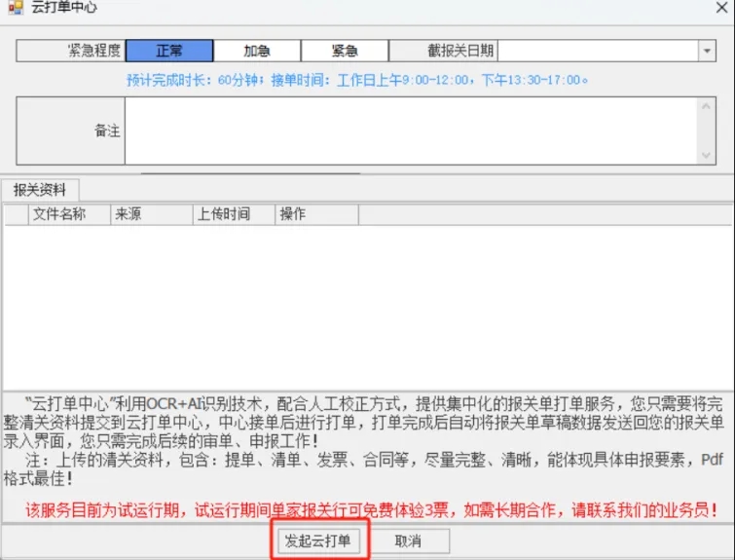Click the blank row-selector header cell
The height and width of the screenshot is (560, 735).
pos(16,214)
